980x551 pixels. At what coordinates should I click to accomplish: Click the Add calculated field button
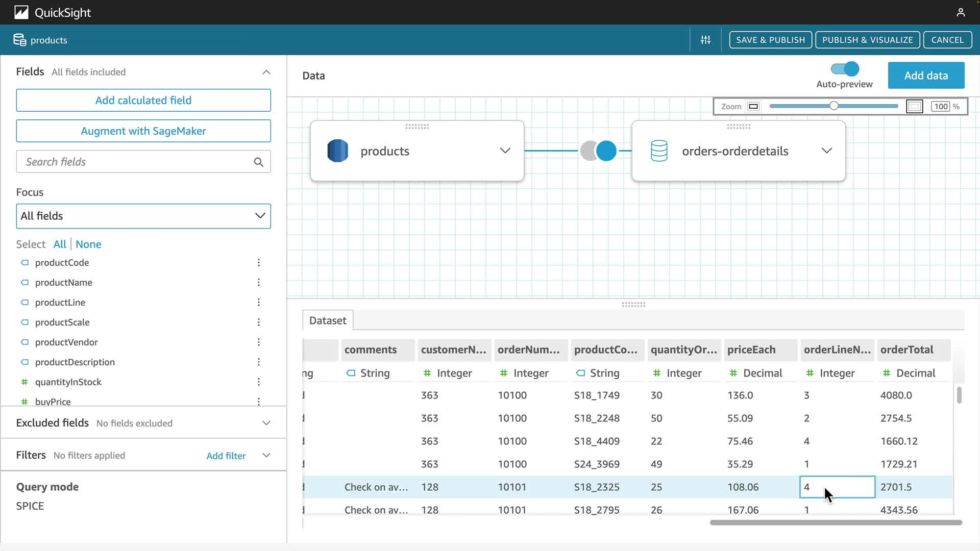[x=143, y=101]
